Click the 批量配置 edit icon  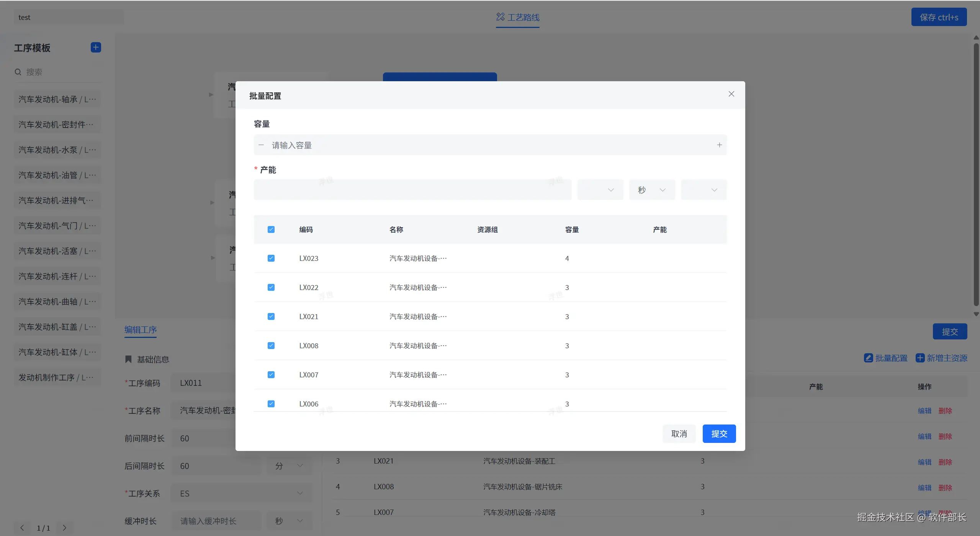[x=868, y=358]
